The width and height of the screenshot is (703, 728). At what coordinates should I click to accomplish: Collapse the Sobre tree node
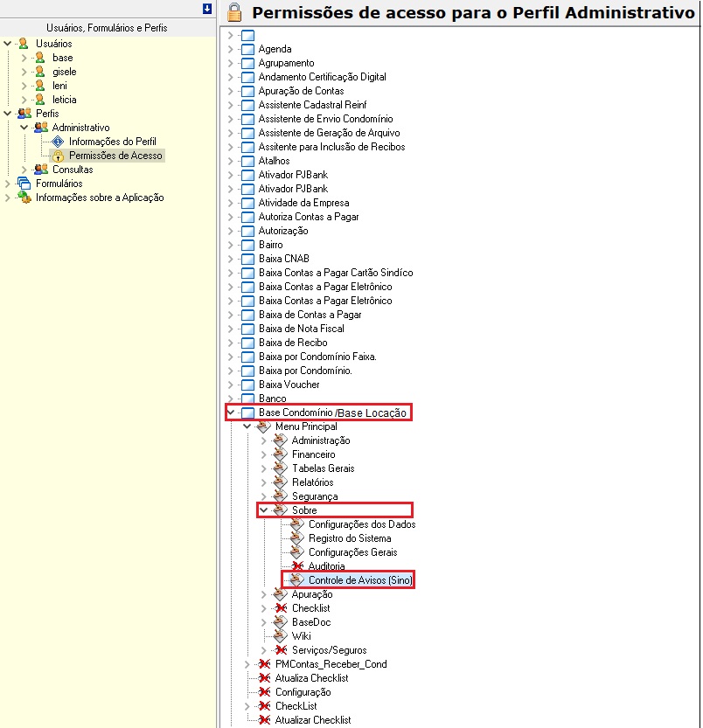pos(264,510)
